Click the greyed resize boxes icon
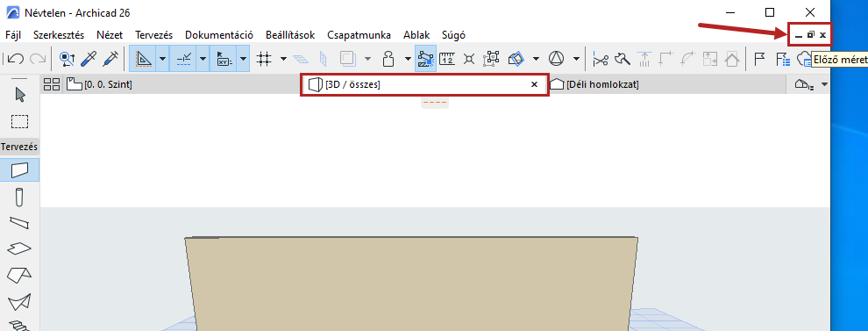868x331 pixels. pos(709,58)
